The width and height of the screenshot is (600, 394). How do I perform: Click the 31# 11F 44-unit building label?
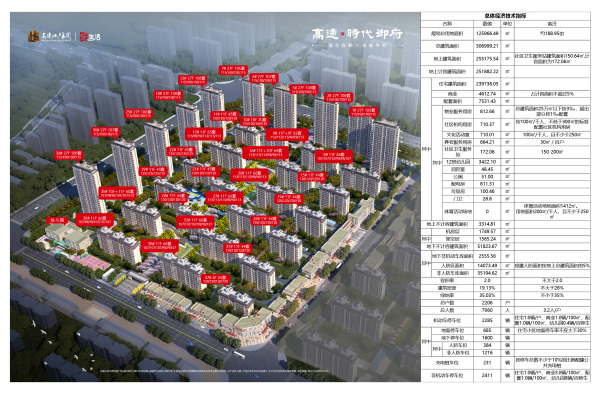click(237, 249)
